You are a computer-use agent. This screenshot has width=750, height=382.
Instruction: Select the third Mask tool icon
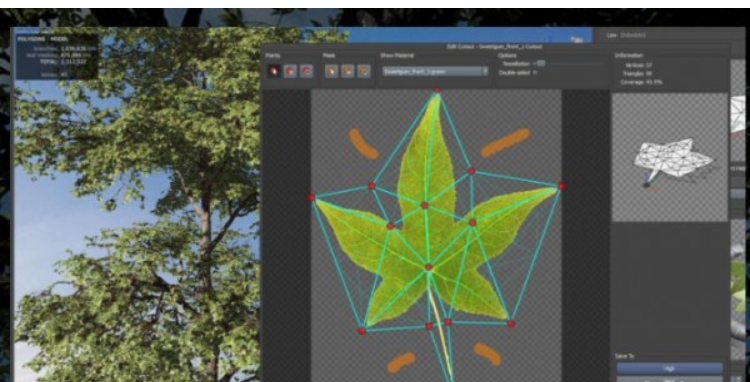[364, 71]
